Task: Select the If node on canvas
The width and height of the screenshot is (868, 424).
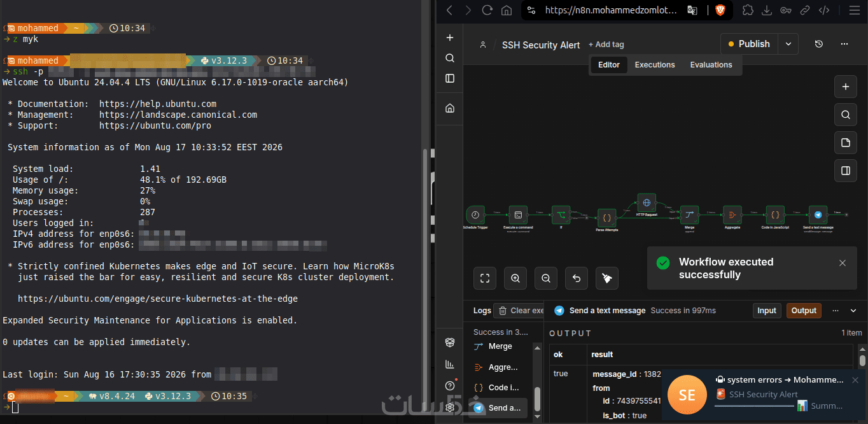Action: coord(561,215)
